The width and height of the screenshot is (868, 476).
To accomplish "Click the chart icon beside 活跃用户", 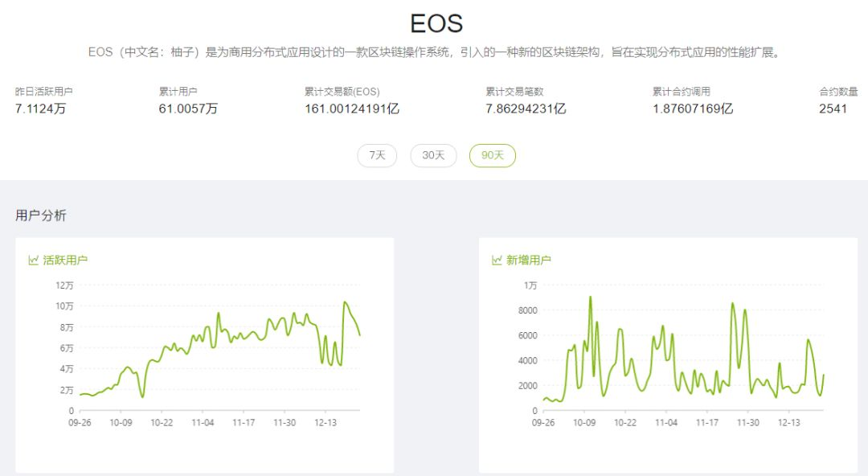I will (33, 260).
